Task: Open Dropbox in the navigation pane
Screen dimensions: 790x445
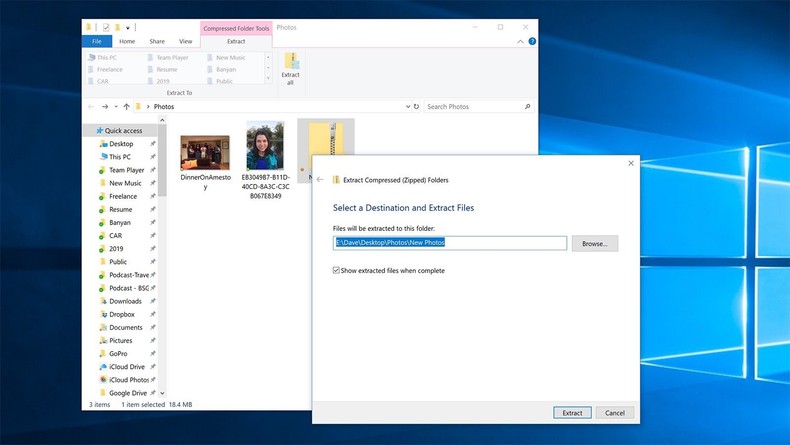Action: click(121, 314)
